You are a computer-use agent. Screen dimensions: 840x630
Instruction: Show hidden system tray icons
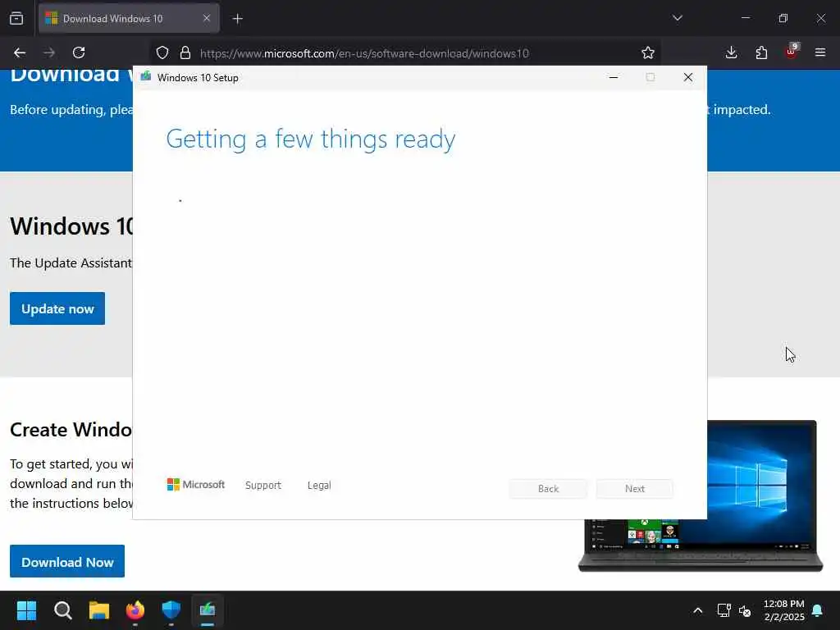(698, 610)
